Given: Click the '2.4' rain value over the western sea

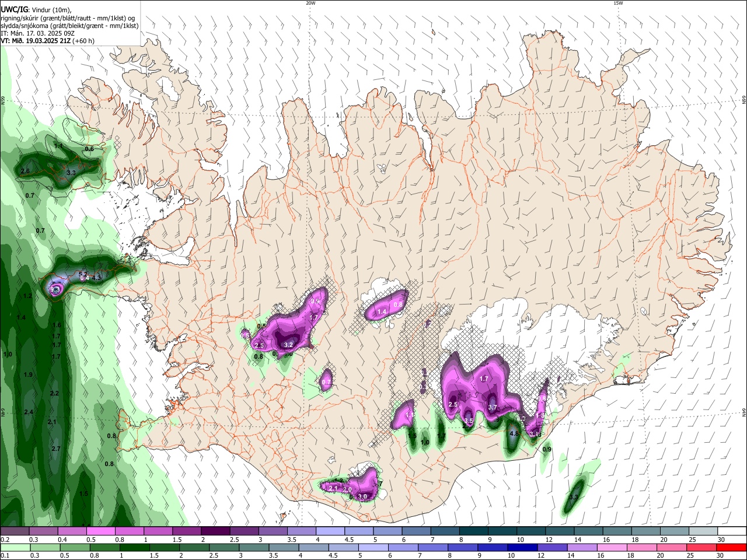Looking at the screenshot, I should 29,412.
